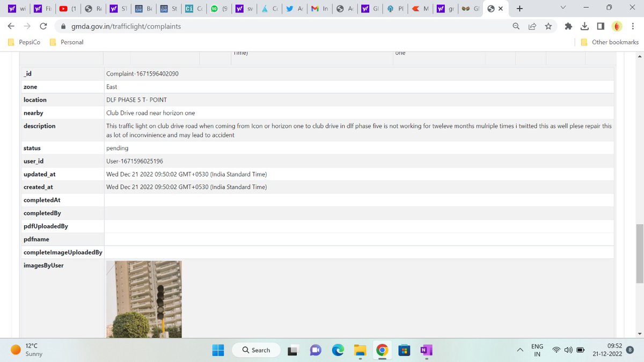Switch to the green '90' icon tab

click(x=219, y=9)
